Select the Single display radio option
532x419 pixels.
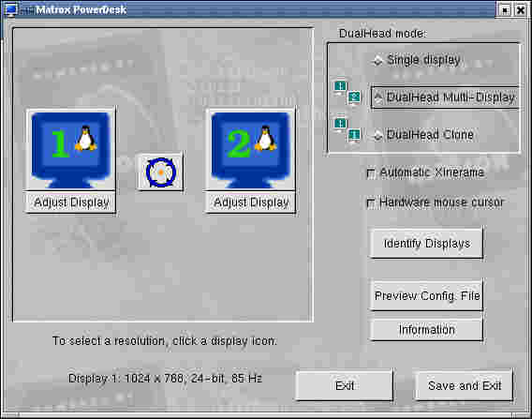coord(418,60)
